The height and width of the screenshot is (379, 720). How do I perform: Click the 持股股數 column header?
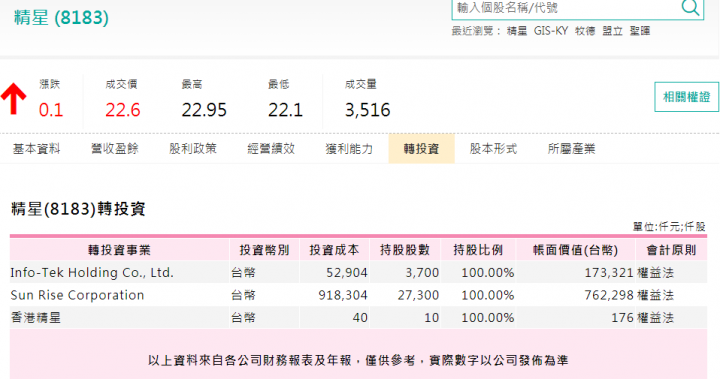coord(405,250)
